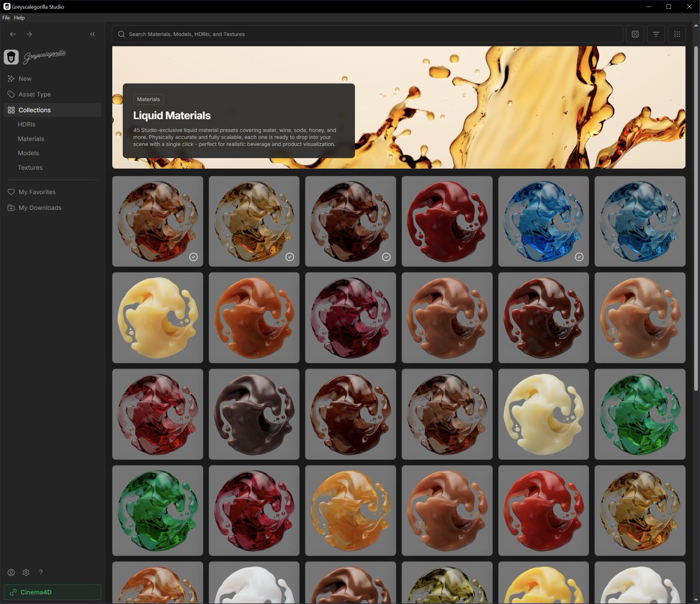
Task: Click the heart icon beside My Favorites
Action: 11,192
